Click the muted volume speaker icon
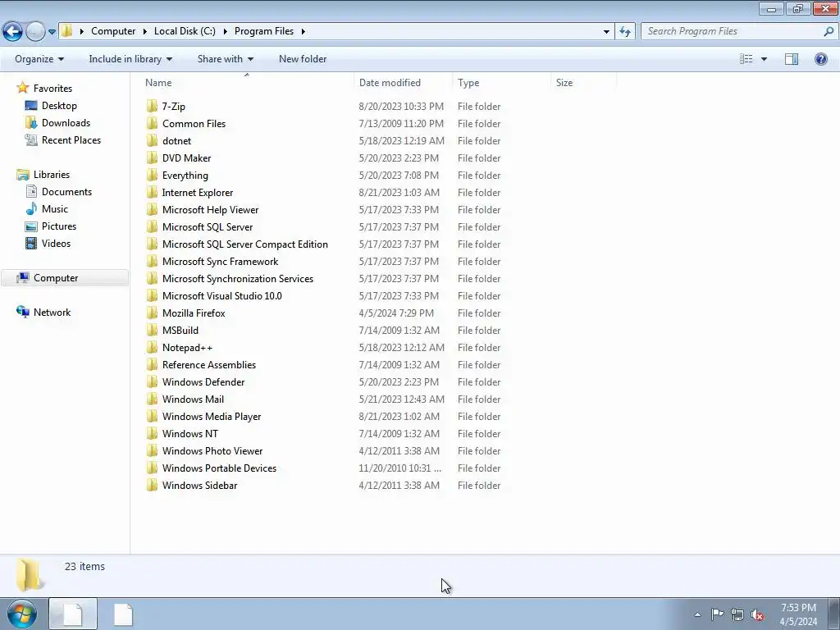The height and width of the screenshot is (630, 840). pos(757,614)
